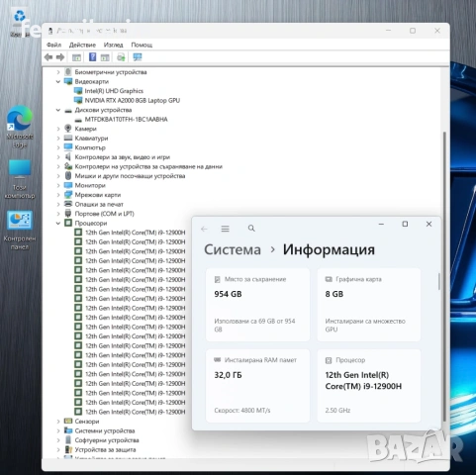476x475 pixels.
Task: Click the Монитори category icon
Action: [68, 185]
